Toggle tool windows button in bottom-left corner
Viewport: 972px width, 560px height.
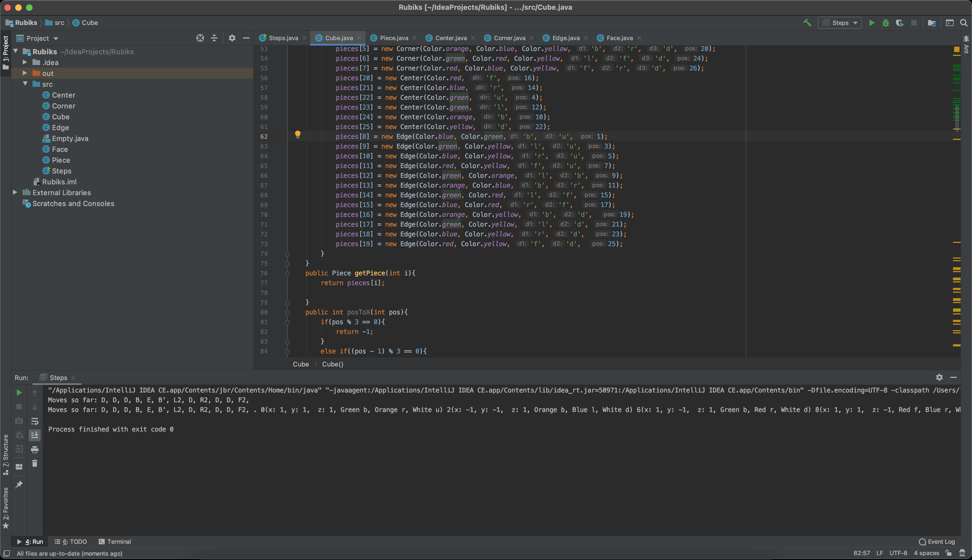pyautogui.click(x=7, y=553)
